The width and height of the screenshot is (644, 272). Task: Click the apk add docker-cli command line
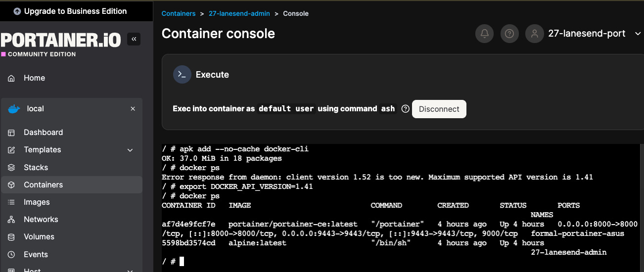pos(235,149)
